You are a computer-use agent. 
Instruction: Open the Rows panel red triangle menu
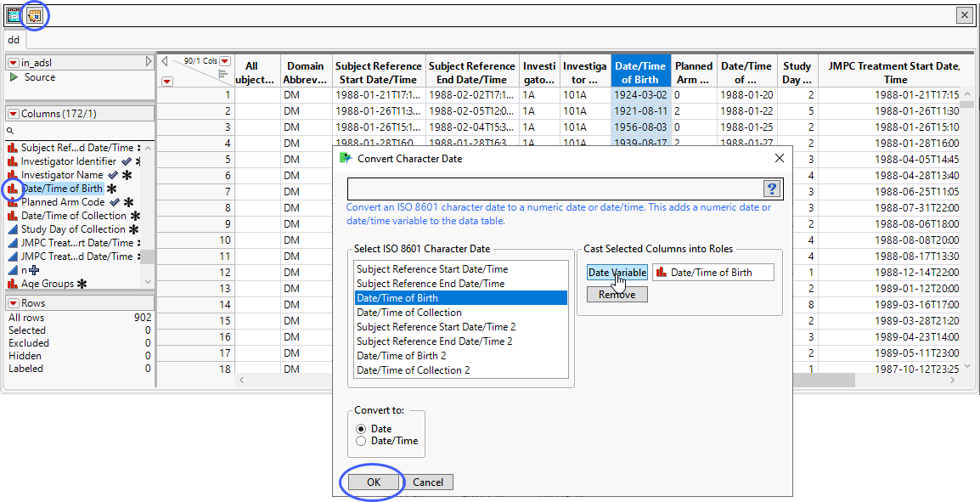(x=14, y=303)
